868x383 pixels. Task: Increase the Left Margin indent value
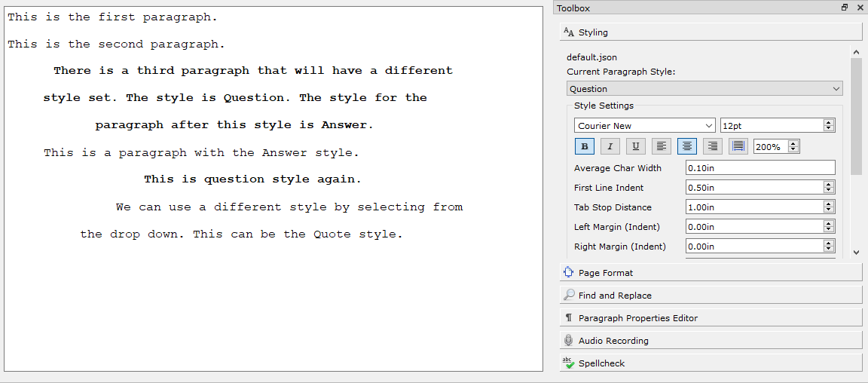click(829, 223)
